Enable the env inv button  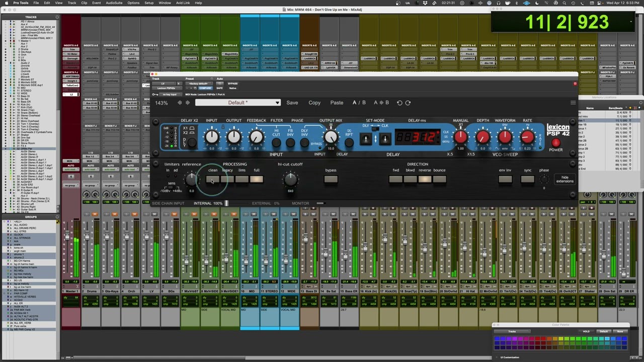(505, 179)
